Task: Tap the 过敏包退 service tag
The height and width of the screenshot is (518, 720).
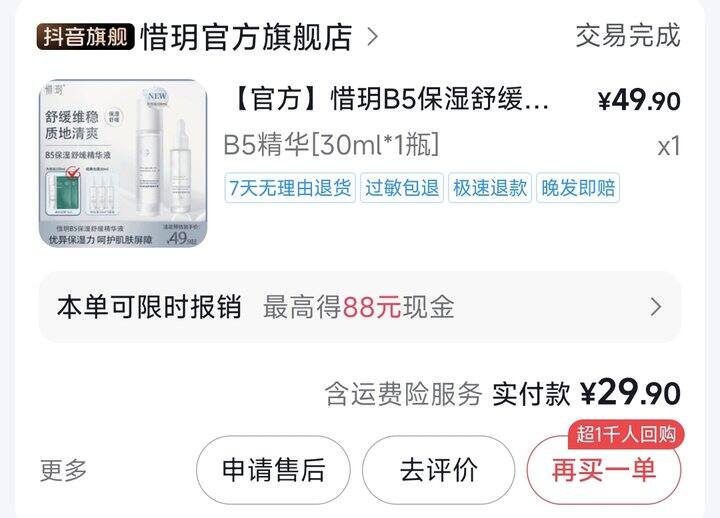Action: point(402,188)
